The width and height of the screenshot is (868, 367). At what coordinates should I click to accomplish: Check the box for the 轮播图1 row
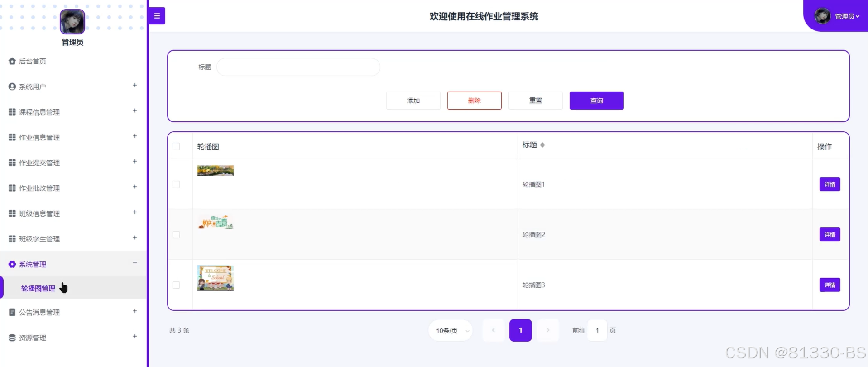point(176,184)
